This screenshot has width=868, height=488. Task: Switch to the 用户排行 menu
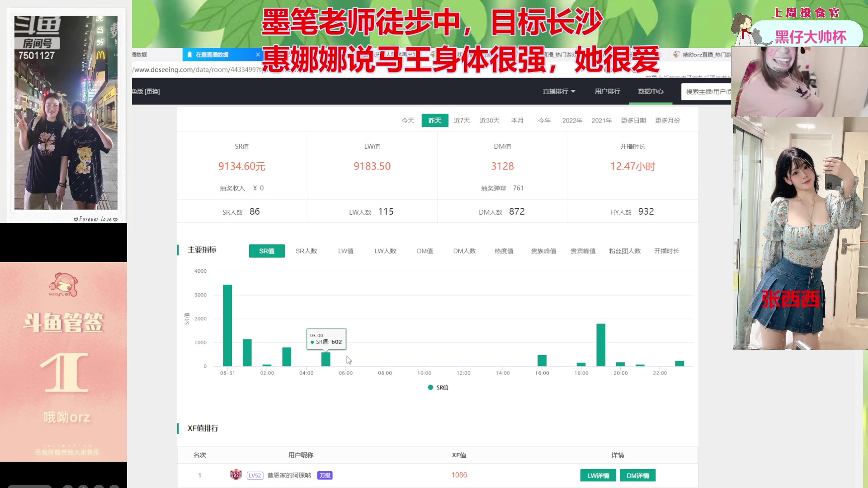pyautogui.click(x=607, y=91)
